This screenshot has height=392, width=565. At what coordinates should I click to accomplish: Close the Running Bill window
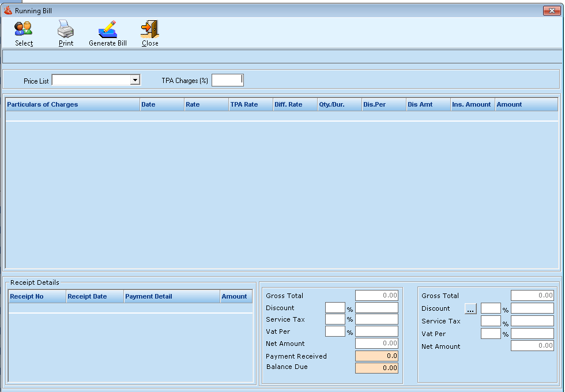coord(548,10)
